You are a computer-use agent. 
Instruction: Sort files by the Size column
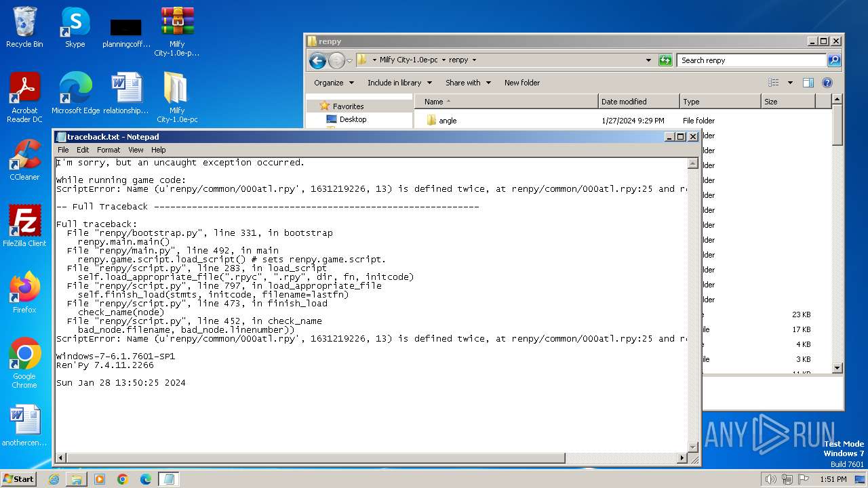click(x=788, y=102)
